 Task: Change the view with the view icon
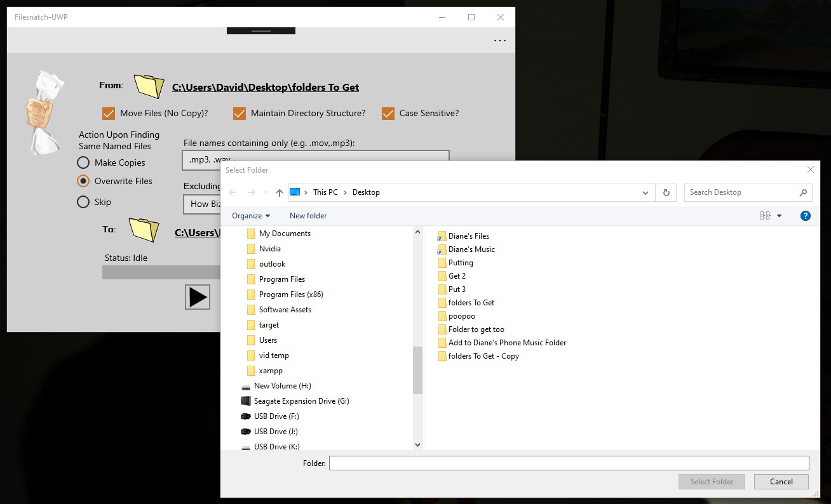point(765,216)
